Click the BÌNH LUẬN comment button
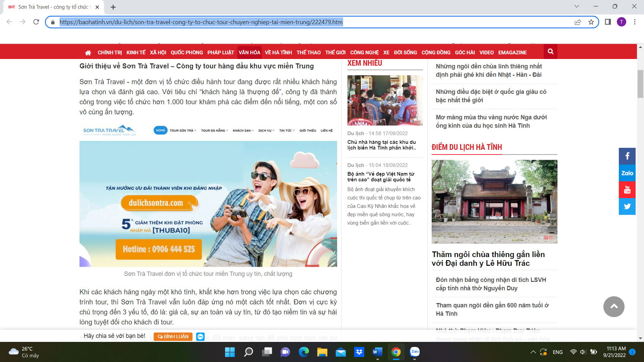This screenshot has width=644, height=362. tap(173, 337)
